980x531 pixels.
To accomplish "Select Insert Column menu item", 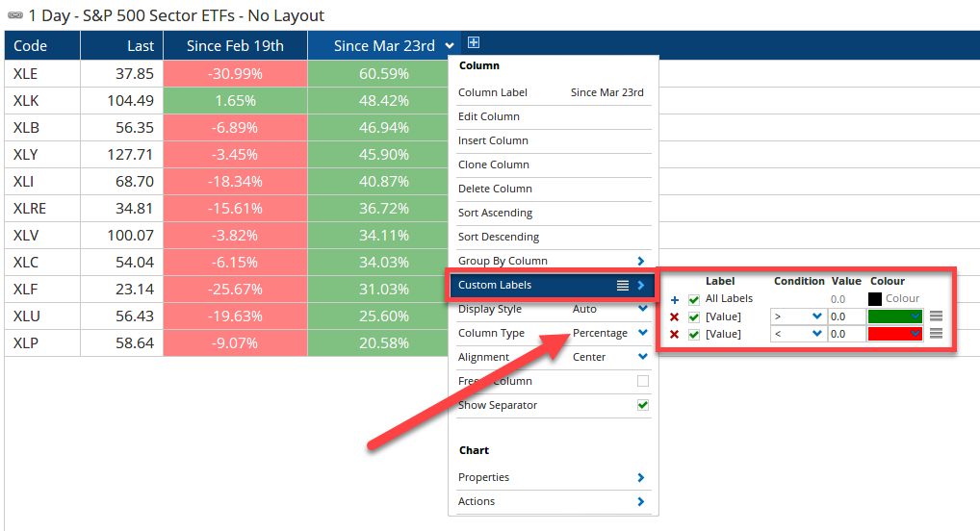I will coord(554,140).
